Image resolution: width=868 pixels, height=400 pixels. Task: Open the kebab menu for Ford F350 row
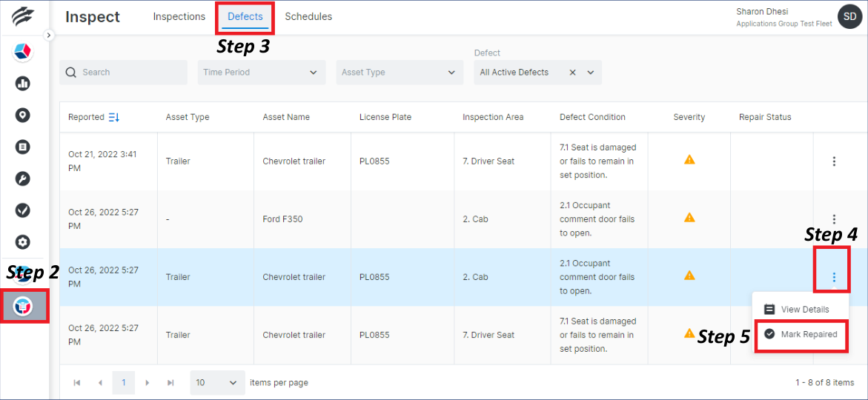pos(834,219)
